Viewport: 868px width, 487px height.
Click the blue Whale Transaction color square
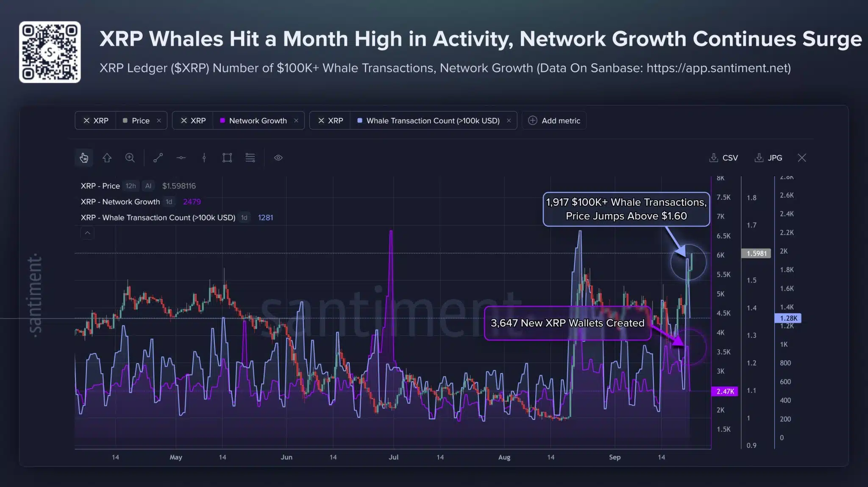[360, 120]
